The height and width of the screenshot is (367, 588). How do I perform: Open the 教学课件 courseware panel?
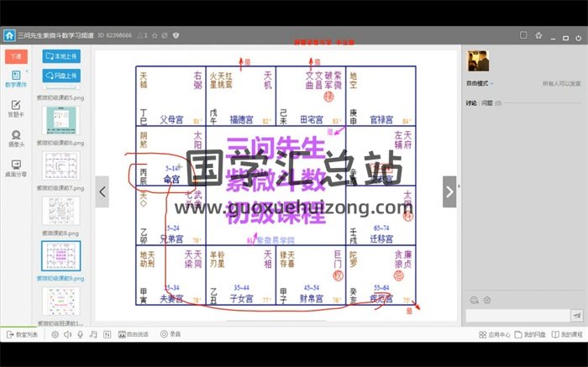point(16,79)
